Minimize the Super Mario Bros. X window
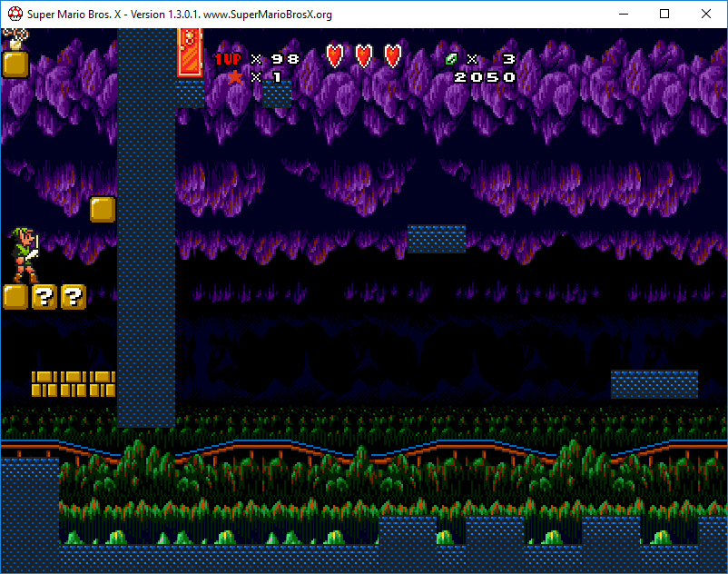 [x=624, y=14]
